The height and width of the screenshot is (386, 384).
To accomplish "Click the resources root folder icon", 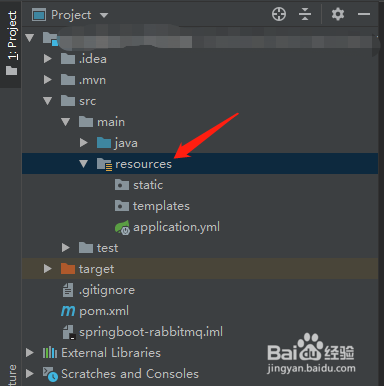I will (x=104, y=164).
